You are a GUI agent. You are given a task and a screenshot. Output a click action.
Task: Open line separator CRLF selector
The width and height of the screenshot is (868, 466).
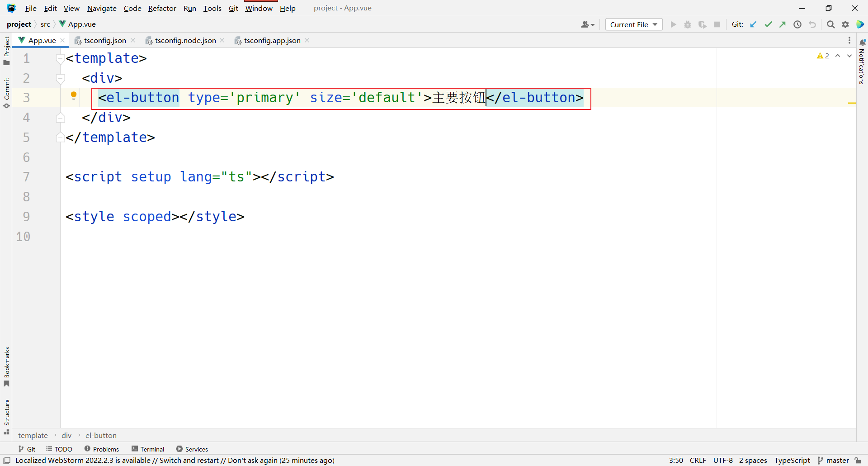(x=698, y=461)
